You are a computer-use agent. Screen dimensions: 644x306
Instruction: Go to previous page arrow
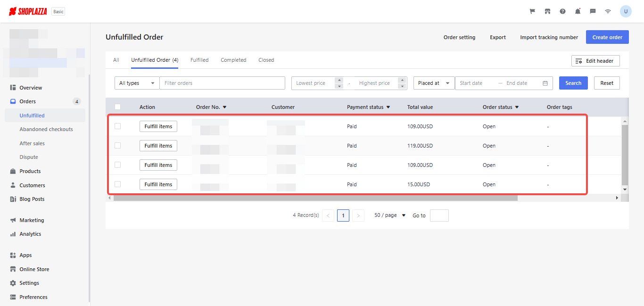tap(328, 215)
